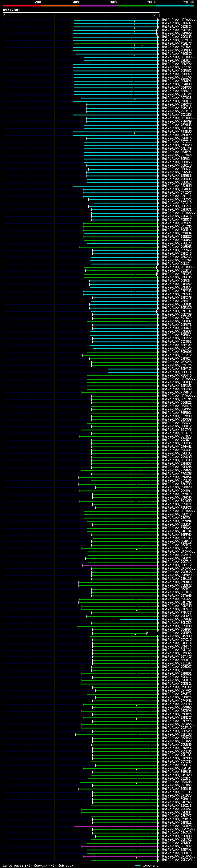Select UniRef100_Q5NBQ2 label
The width and height of the screenshot is (197, 868).
[x=177, y=843]
